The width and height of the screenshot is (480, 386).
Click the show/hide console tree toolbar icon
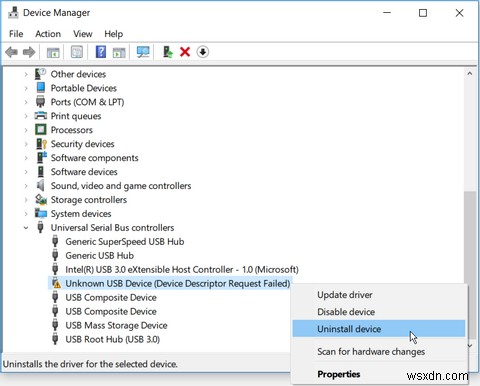[53, 52]
